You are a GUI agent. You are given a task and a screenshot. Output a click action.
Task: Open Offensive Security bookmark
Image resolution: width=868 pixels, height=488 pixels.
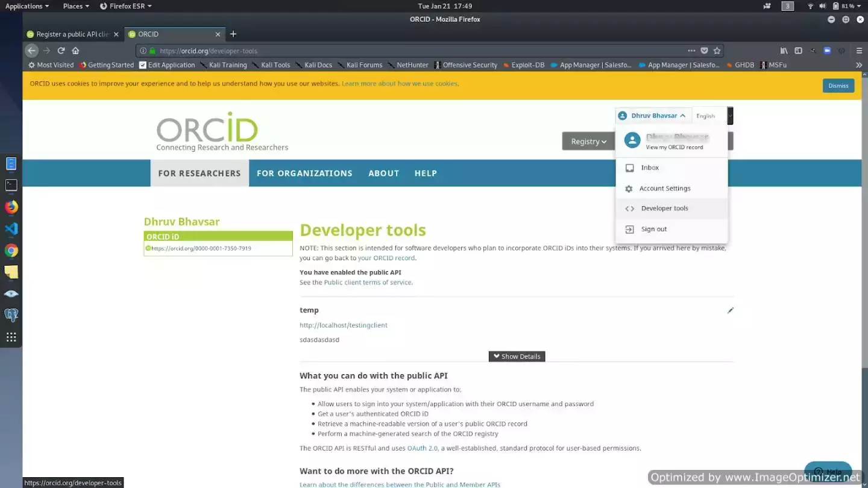[465, 65]
